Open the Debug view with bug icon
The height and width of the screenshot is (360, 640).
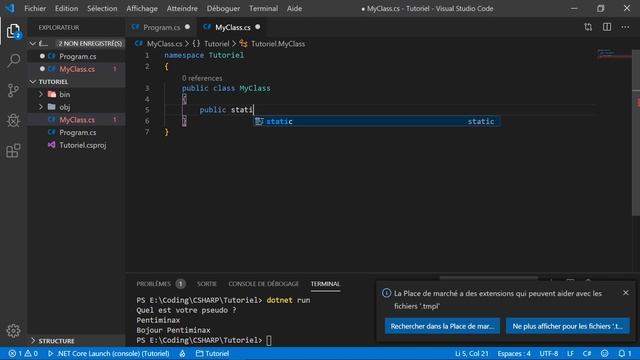click(13, 120)
